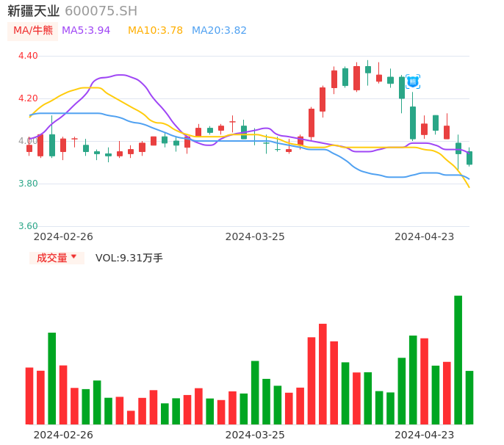Click the 2024-02-26 date under the price chart
The width and height of the screenshot is (504, 445).
point(63,236)
